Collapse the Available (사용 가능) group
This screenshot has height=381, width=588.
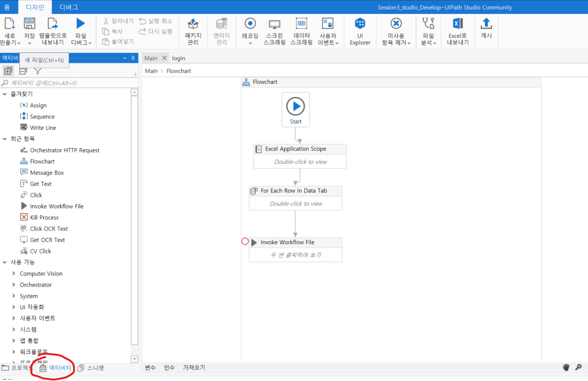pyautogui.click(x=5, y=262)
